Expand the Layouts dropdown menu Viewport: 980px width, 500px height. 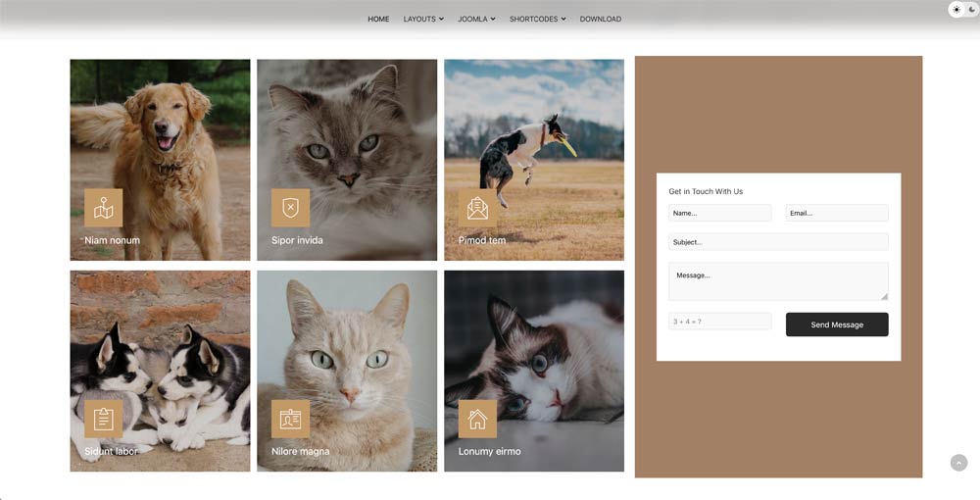423,19
